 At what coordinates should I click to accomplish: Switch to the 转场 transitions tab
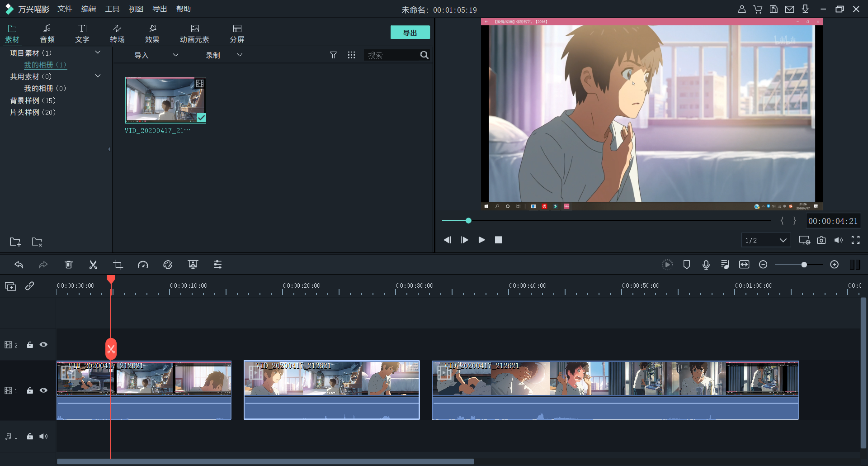[117, 33]
